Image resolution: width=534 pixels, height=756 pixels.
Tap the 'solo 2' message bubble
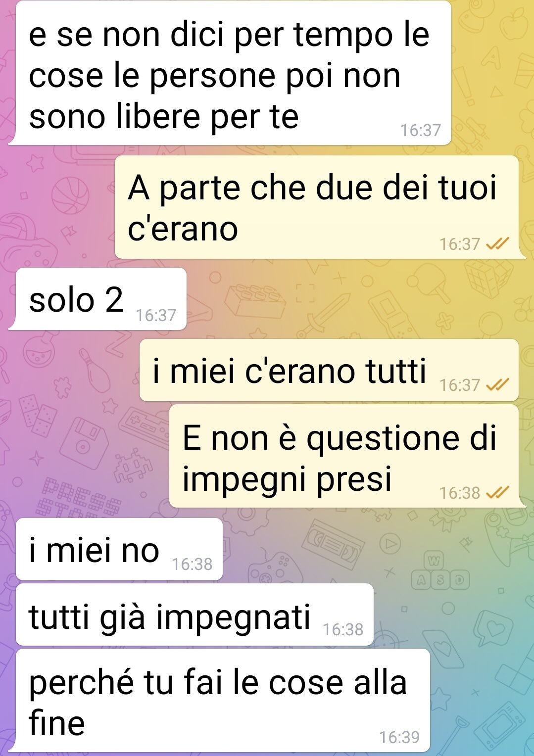click(x=101, y=299)
